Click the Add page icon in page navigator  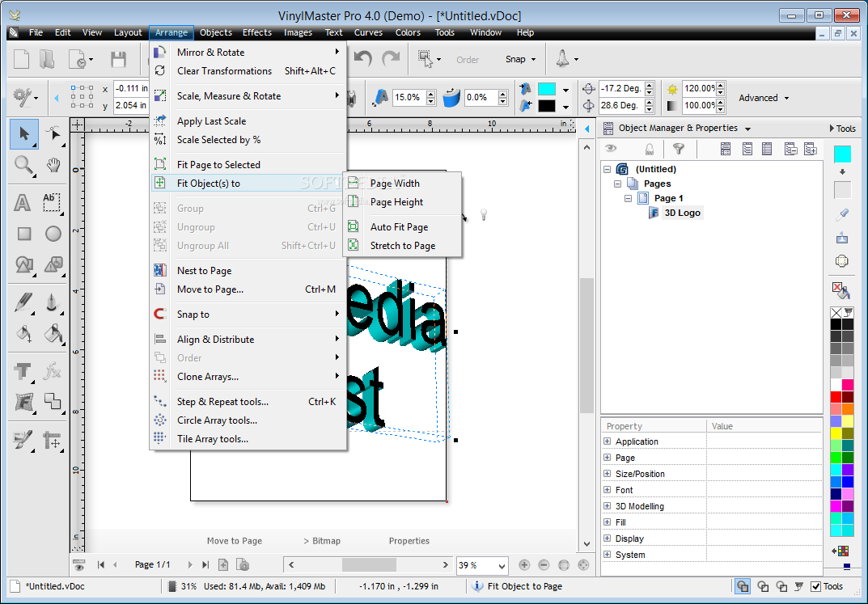click(223, 564)
